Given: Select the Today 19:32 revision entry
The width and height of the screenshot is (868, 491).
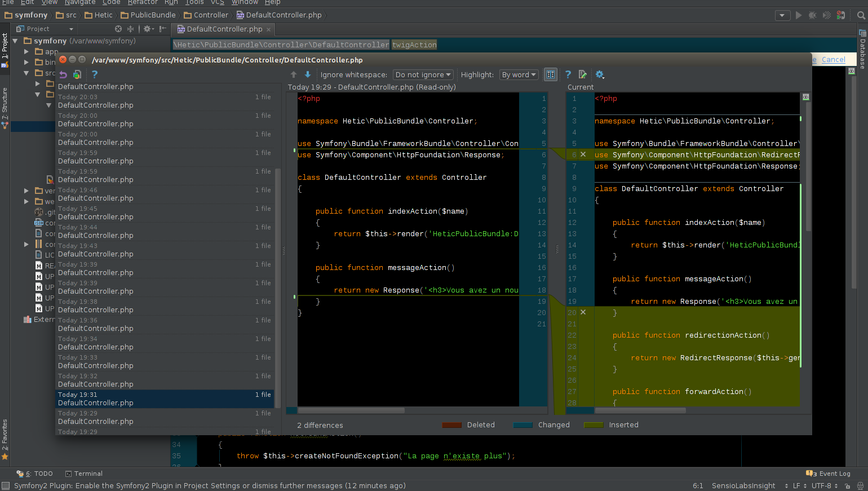Looking at the screenshot, I should pyautogui.click(x=165, y=380).
